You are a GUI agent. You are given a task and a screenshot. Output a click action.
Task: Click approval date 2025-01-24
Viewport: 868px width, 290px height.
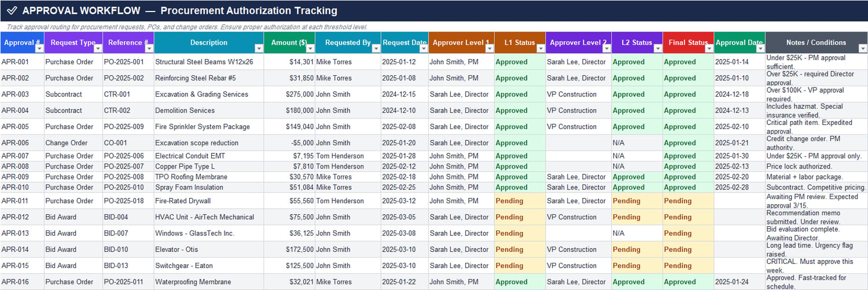point(740,282)
